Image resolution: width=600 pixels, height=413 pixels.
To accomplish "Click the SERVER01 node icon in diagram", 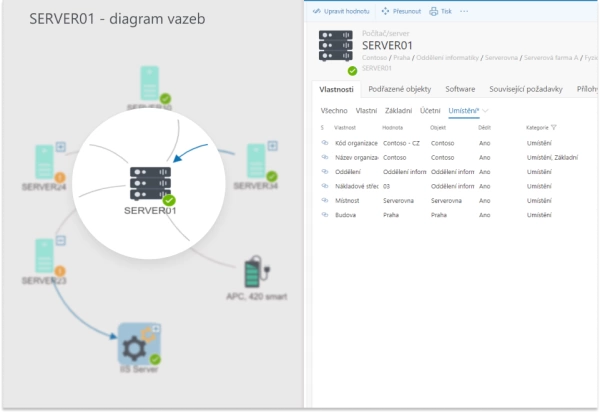I will pyautogui.click(x=151, y=182).
